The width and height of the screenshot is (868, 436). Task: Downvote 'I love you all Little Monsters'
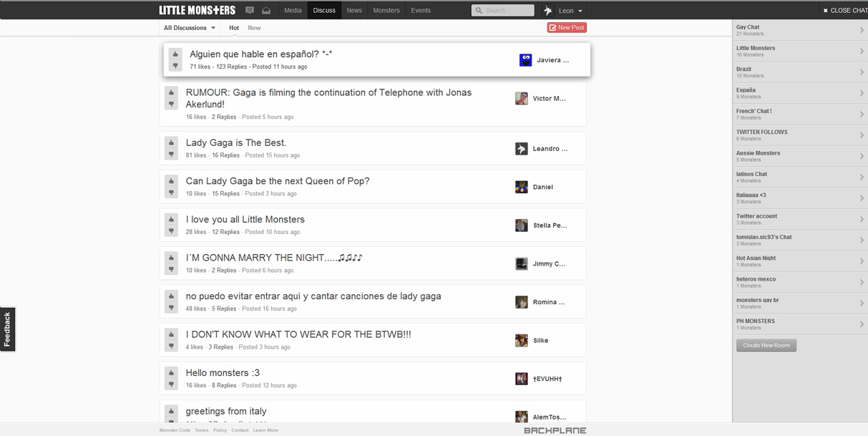[x=171, y=231]
